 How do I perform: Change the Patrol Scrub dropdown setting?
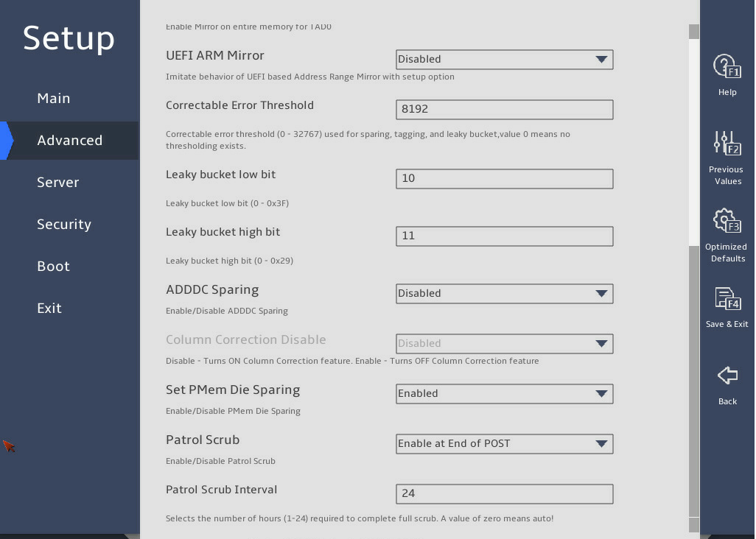point(504,443)
